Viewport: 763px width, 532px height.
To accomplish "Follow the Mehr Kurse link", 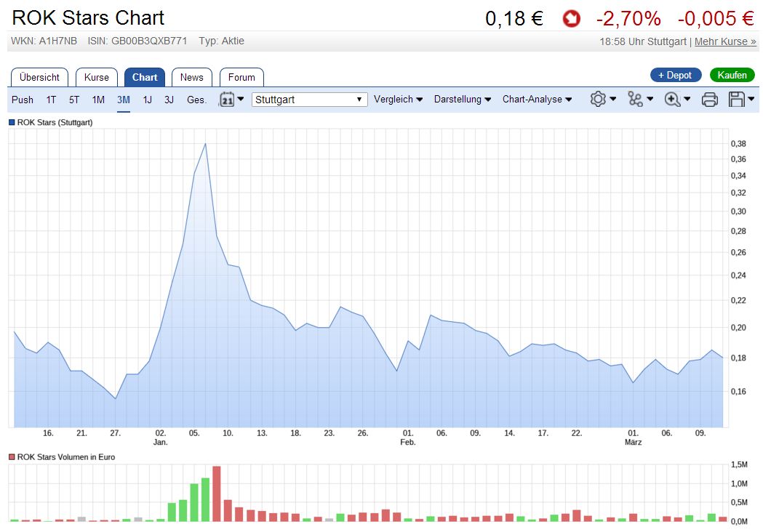I will (725, 42).
